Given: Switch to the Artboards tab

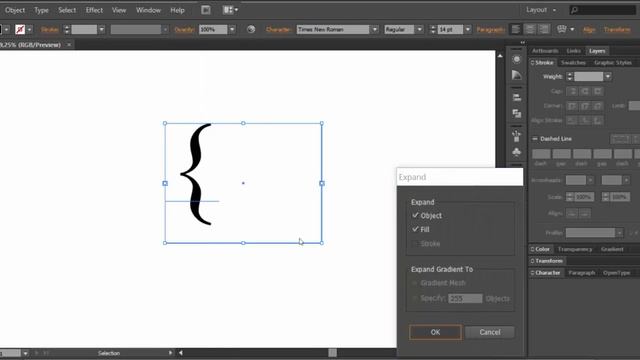Looking at the screenshot, I should [x=545, y=51].
